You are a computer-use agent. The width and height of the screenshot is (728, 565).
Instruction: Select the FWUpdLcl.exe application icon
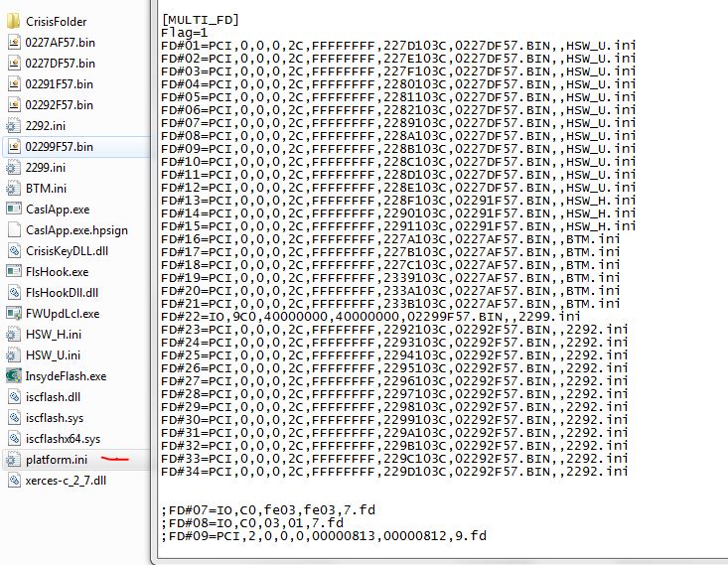tap(14, 314)
